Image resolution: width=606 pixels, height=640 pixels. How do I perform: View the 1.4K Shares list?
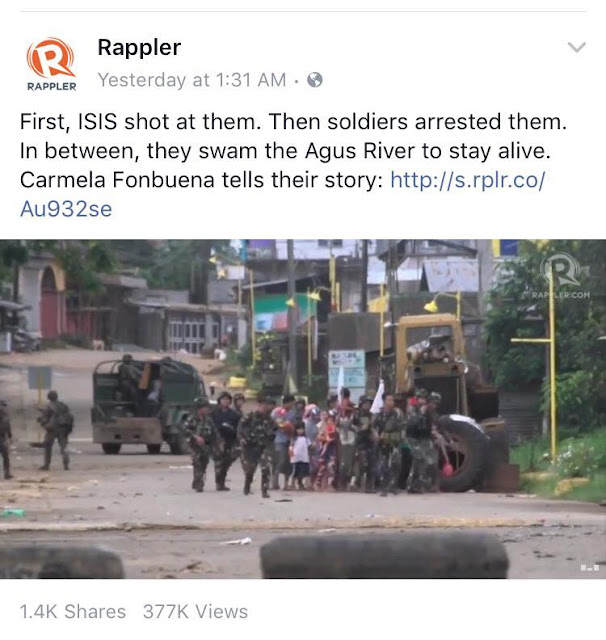point(73,611)
